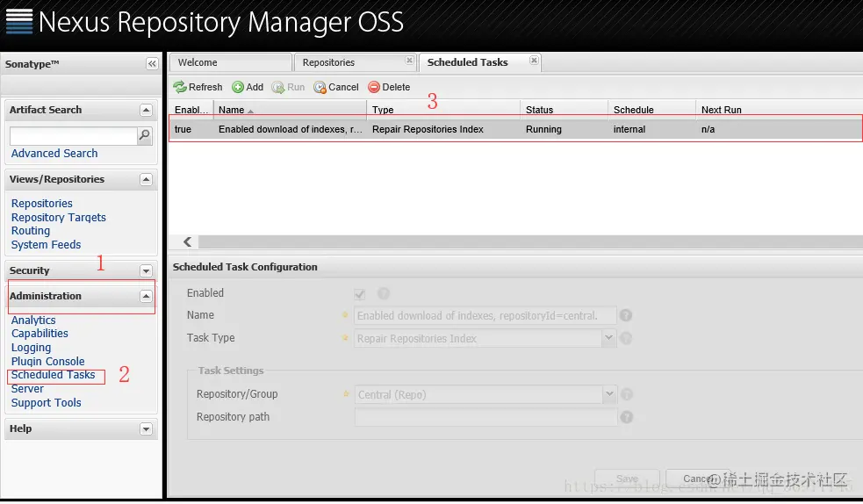
Task: Toggle the Enabled checkbox
Action: pyautogui.click(x=360, y=294)
